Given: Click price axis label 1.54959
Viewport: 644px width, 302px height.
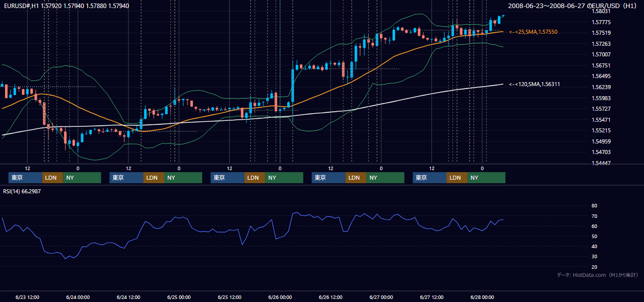Looking at the screenshot, I should click(x=601, y=141).
